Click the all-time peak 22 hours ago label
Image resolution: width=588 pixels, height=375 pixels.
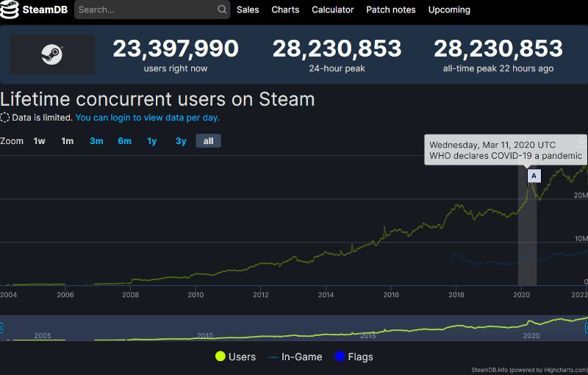[498, 68]
